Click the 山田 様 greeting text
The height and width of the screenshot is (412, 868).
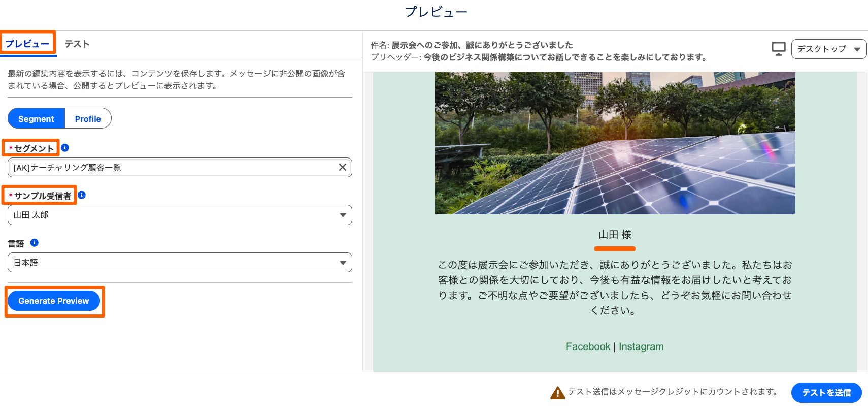[x=615, y=234]
